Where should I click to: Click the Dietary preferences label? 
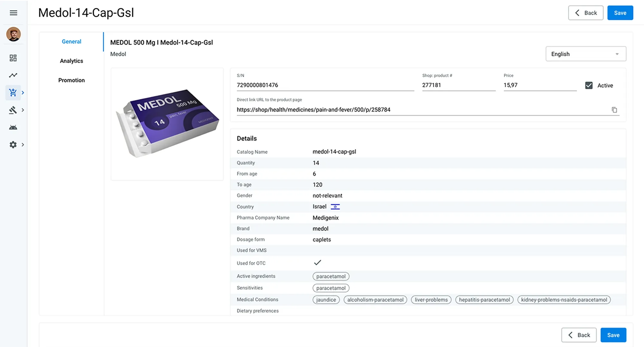[x=258, y=311]
